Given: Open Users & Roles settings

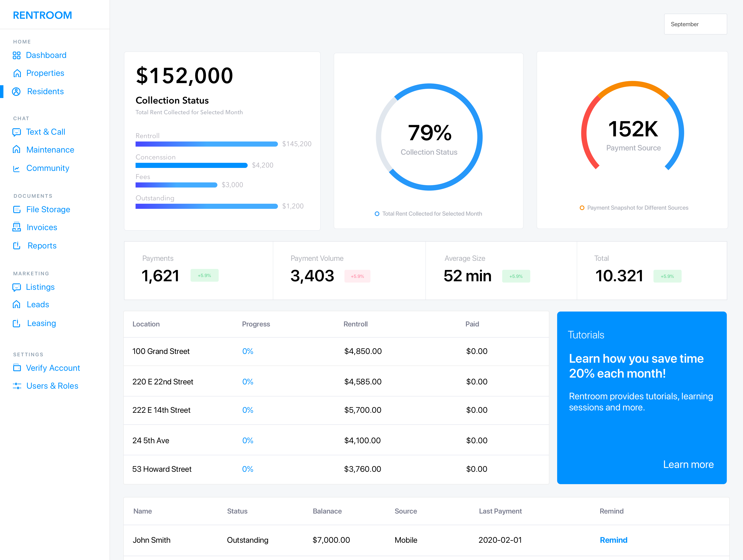Looking at the screenshot, I should pos(52,386).
